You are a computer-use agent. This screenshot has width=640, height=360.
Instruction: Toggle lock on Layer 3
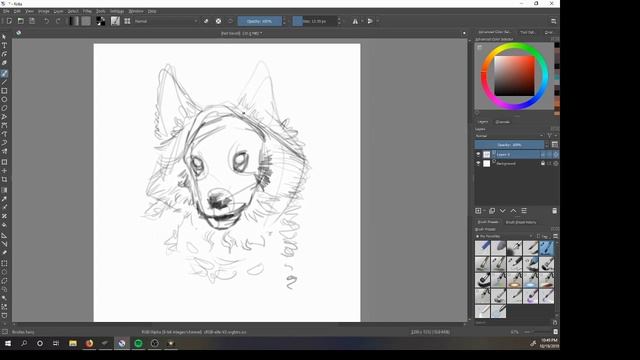(x=543, y=154)
